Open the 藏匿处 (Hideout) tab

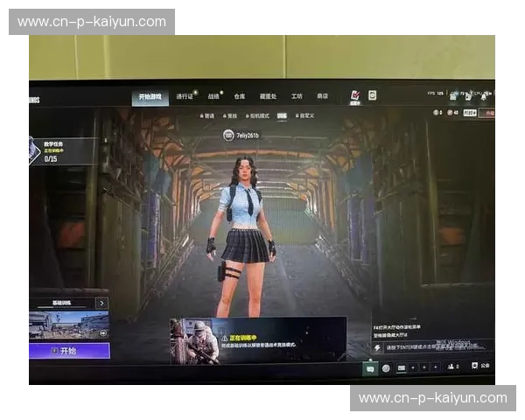click(x=268, y=96)
